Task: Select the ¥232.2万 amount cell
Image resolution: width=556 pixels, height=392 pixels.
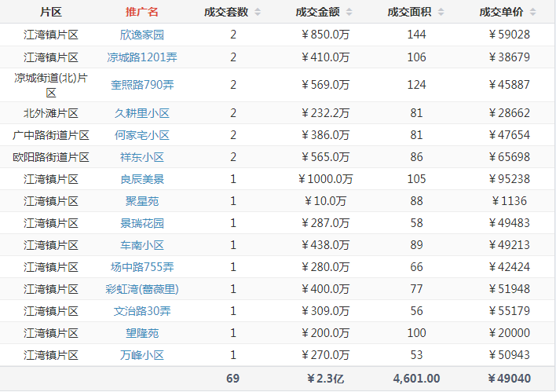Action: [x=325, y=113]
